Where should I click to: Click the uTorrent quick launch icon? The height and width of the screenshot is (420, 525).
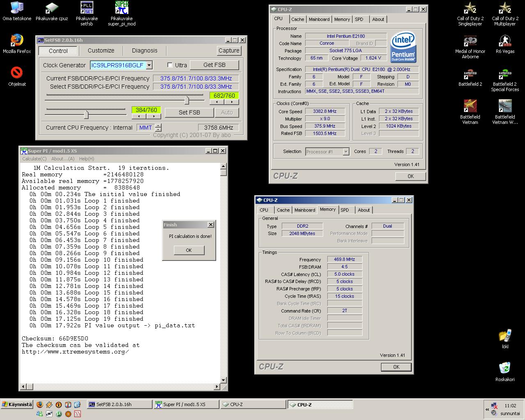tap(59, 414)
